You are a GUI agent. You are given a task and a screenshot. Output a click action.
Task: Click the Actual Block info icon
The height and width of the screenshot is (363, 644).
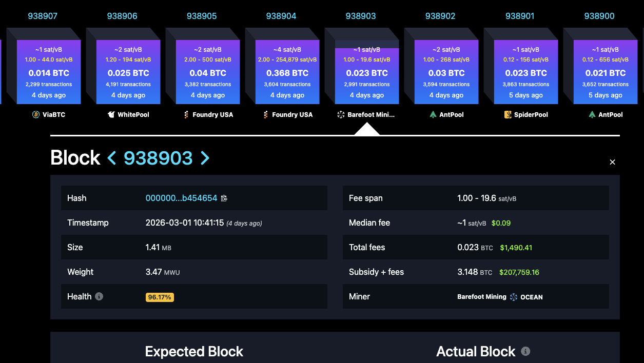[x=525, y=351]
